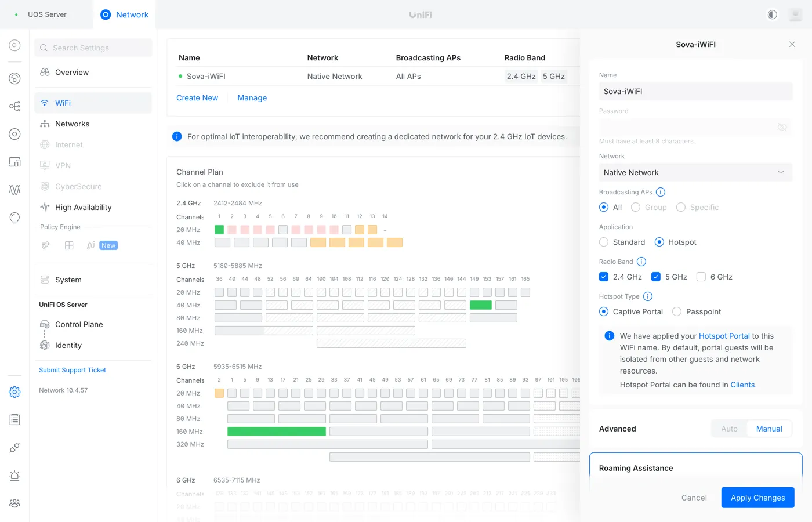Open the UniFi devices ring icon
The image size is (812, 522).
click(x=15, y=134)
